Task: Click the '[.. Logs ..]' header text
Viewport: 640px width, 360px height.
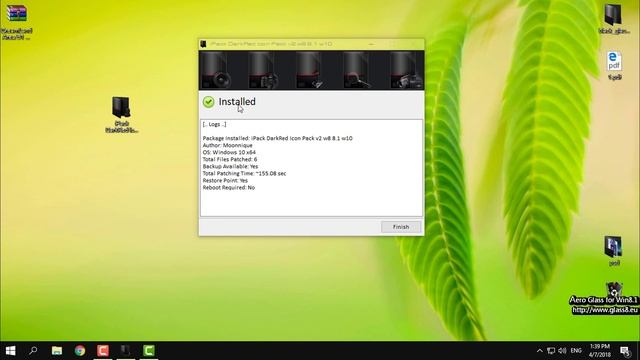Action: (x=214, y=124)
